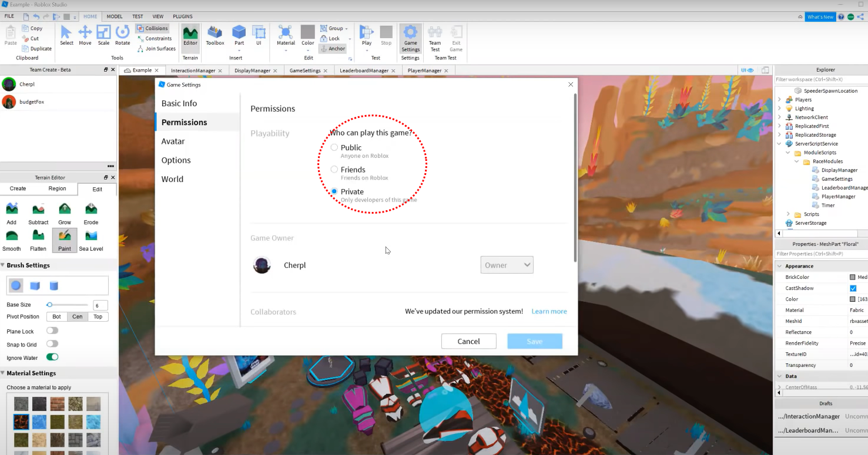Click Exit Game icon
This screenshot has height=455, width=868.
[456, 39]
